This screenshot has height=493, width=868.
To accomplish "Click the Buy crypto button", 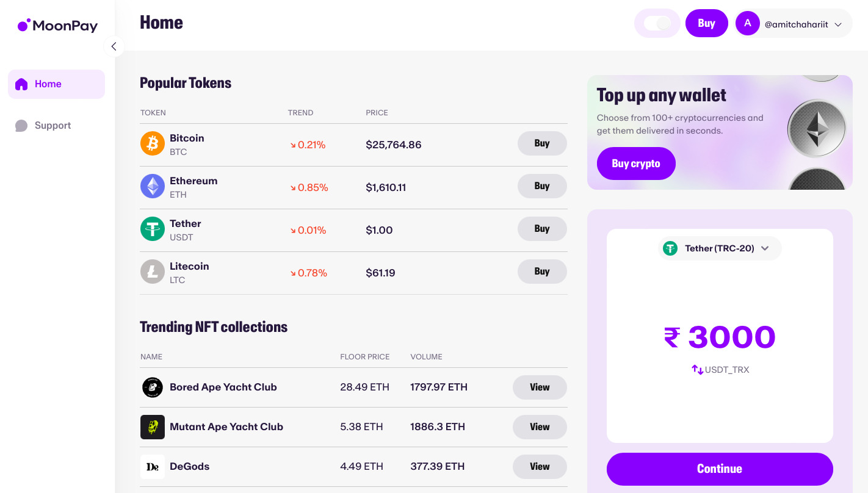I will click(636, 164).
